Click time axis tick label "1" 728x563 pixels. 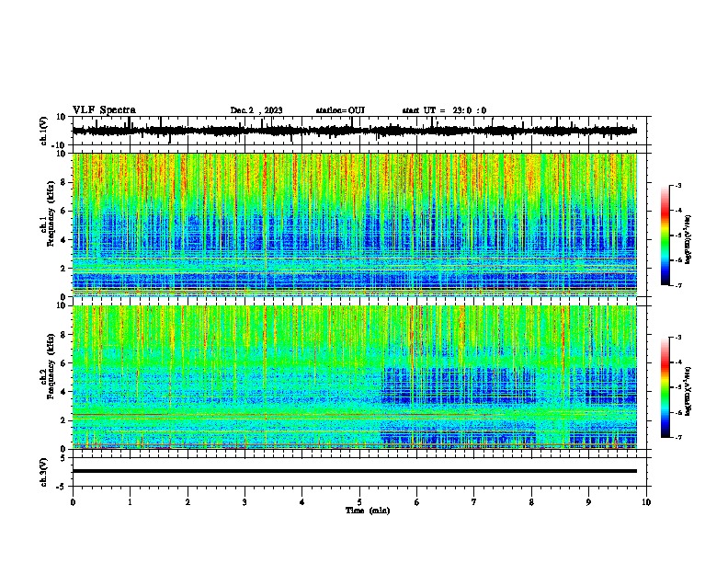coord(130,502)
